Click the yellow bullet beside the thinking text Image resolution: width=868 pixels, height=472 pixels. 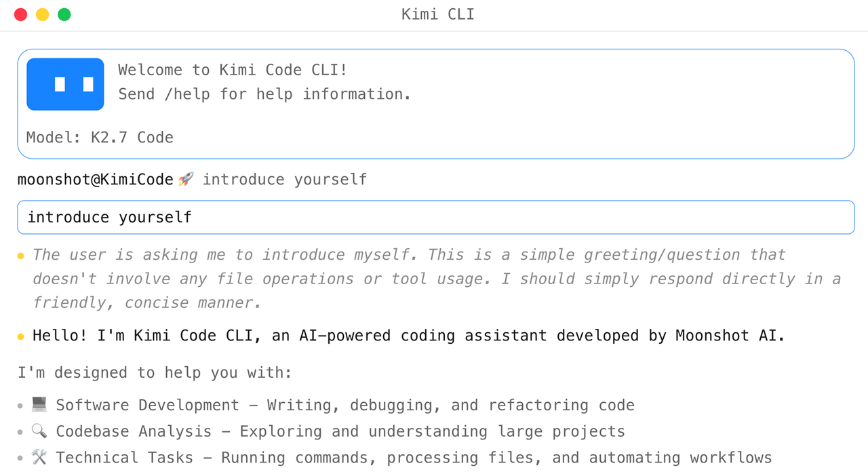(x=20, y=256)
